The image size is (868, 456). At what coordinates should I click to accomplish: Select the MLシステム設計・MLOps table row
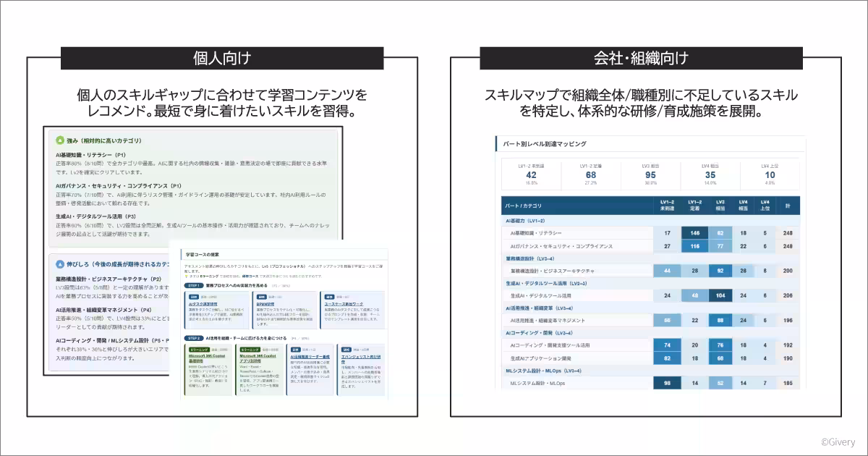(x=650, y=383)
